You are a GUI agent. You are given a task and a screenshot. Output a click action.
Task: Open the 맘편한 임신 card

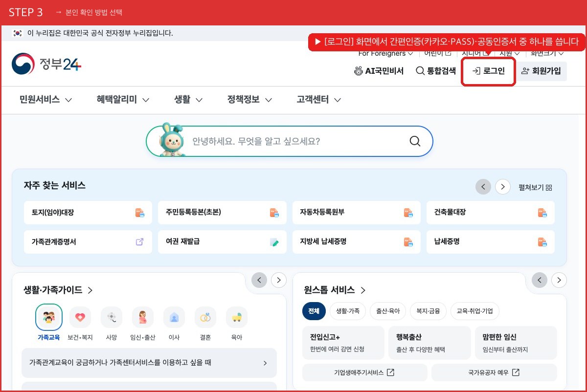click(516, 343)
